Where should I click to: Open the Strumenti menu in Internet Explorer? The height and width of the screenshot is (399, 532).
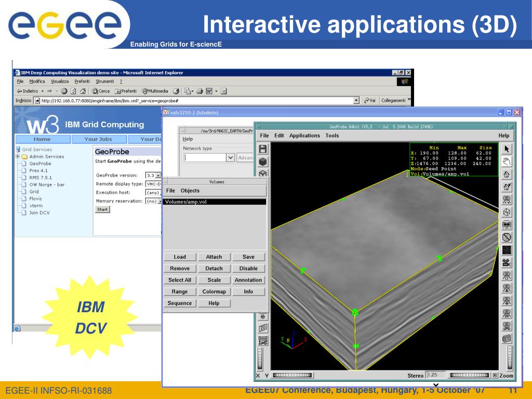click(105, 82)
